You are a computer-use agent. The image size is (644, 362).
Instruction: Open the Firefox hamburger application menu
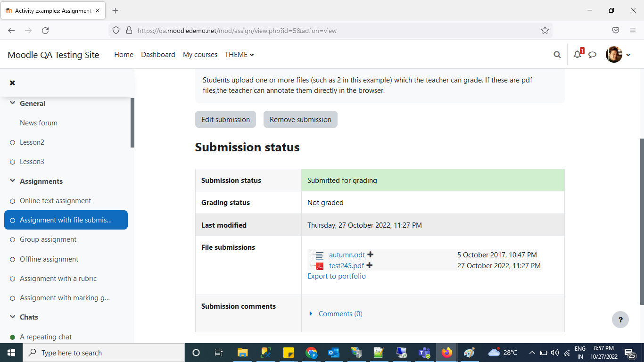click(x=633, y=31)
